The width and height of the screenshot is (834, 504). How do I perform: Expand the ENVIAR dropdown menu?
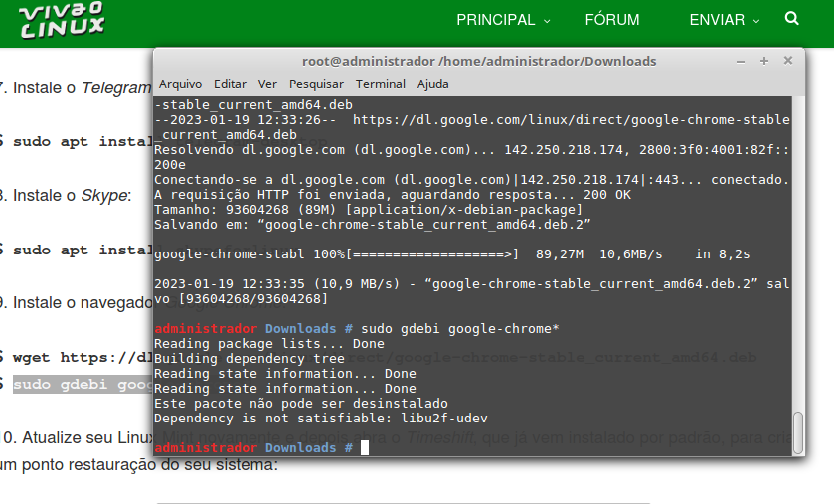coord(725,20)
